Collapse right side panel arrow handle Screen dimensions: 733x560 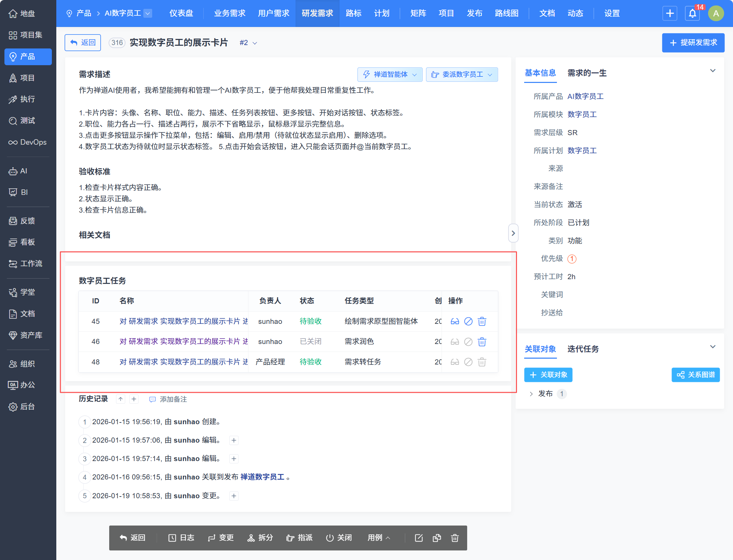click(513, 233)
